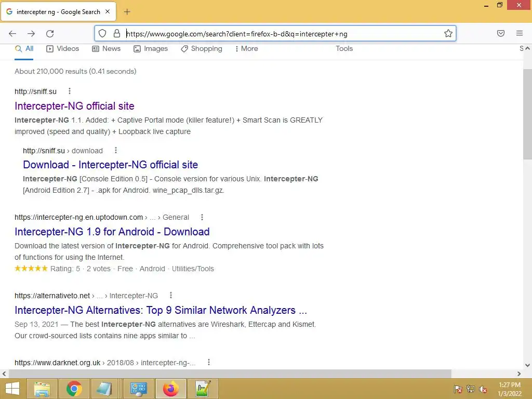
Task: Reload the page with refresh icon
Action: coord(50,34)
